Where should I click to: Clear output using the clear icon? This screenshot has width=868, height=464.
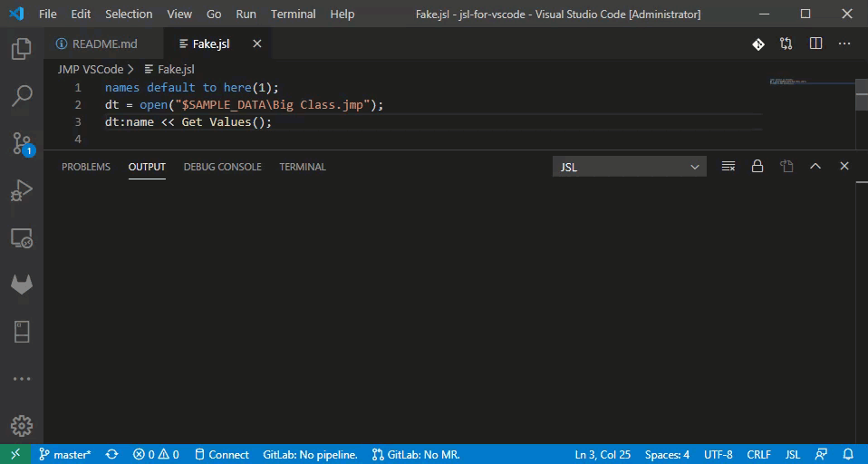pyautogui.click(x=728, y=166)
